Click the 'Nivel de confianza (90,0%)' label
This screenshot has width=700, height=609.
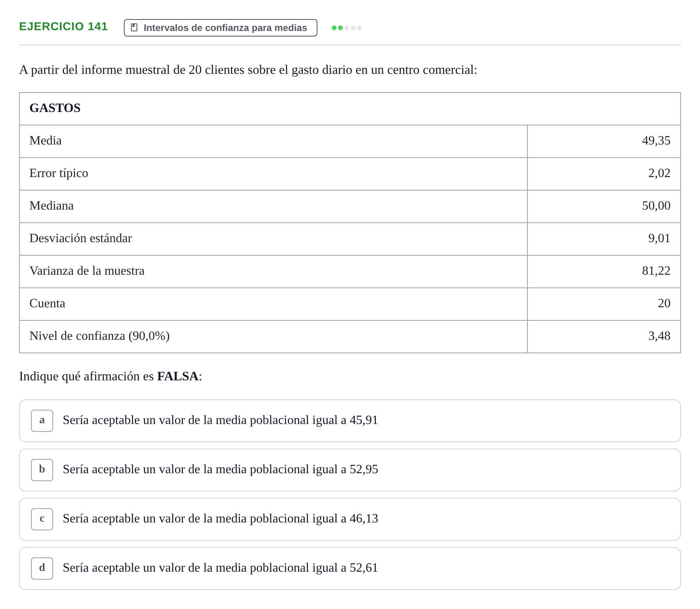coord(100,336)
